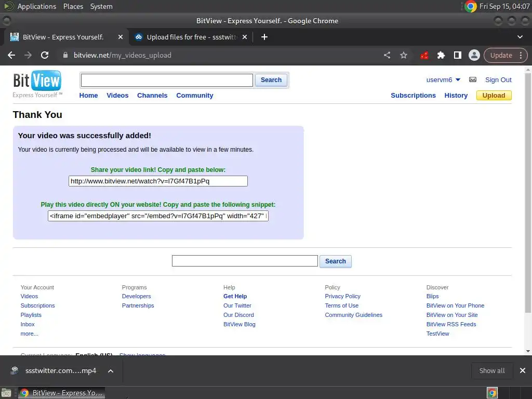Open BitView Blog link
The image size is (532, 399).
click(239, 324)
